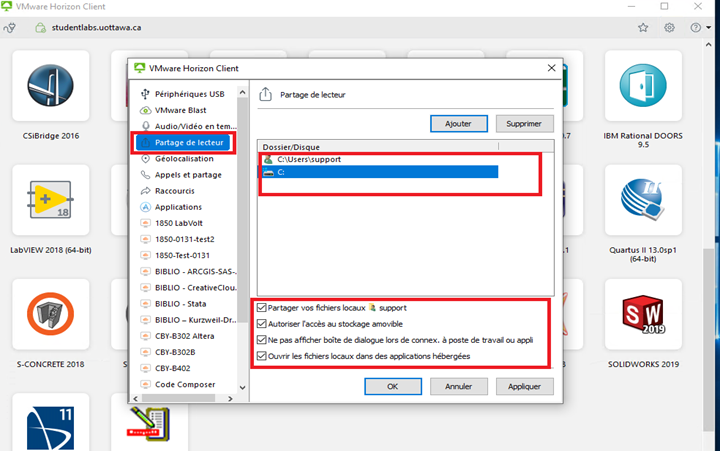Image resolution: width=720 pixels, height=451 pixels.
Task: Click sidebar horizontal scroll right arrow
Action: (230, 399)
